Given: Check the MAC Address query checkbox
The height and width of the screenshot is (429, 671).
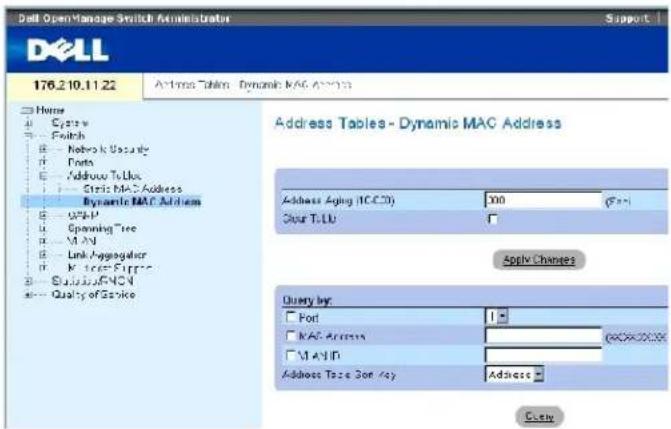Looking at the screenshot, I should (291, 336).
